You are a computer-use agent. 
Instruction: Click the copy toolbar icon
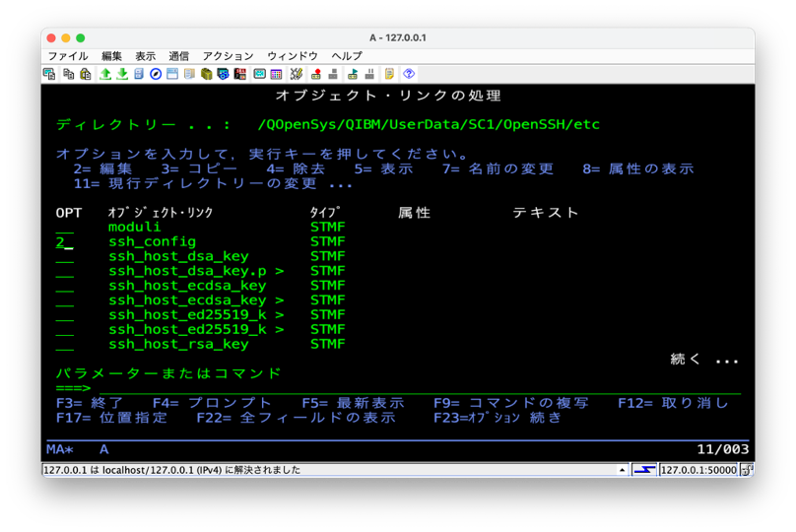[69, 74]
